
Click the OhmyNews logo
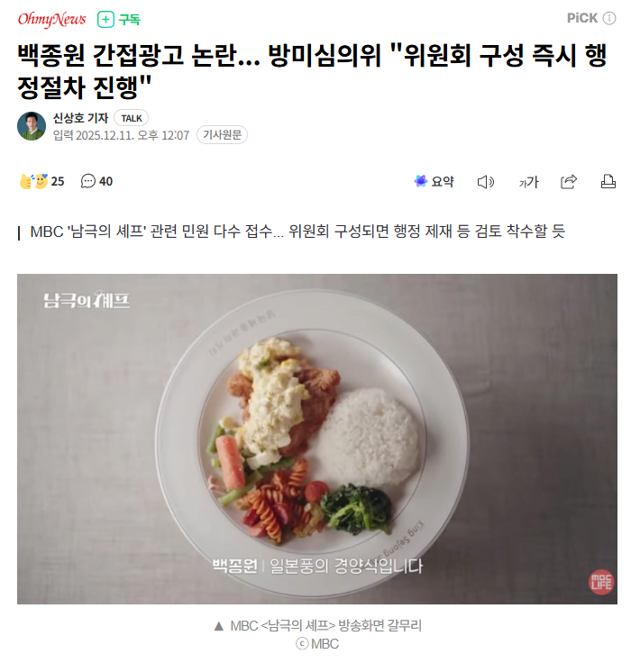[52, 19]
